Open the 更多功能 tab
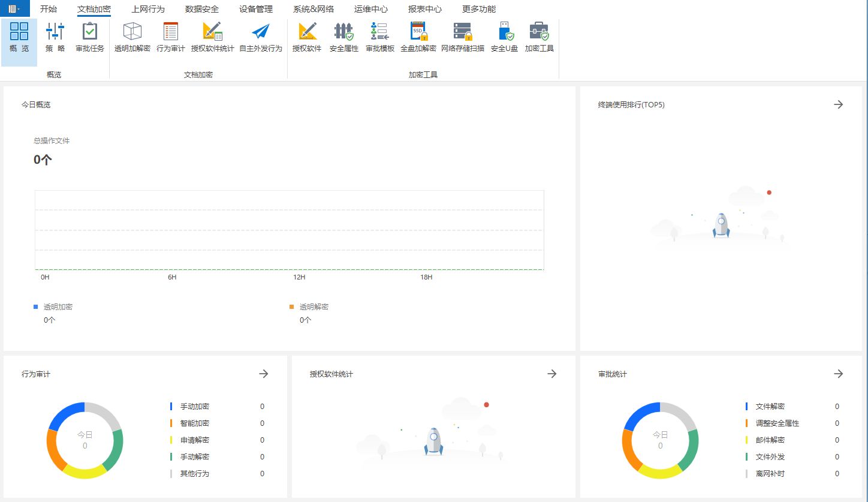The image size is (868, 502). [479, 9]
